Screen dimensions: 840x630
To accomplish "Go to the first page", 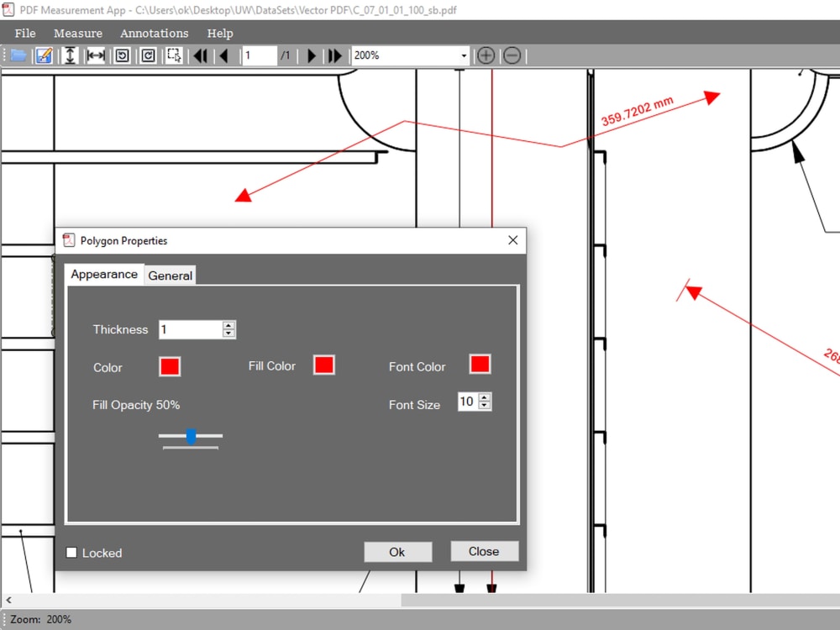I will click(201, 55).
